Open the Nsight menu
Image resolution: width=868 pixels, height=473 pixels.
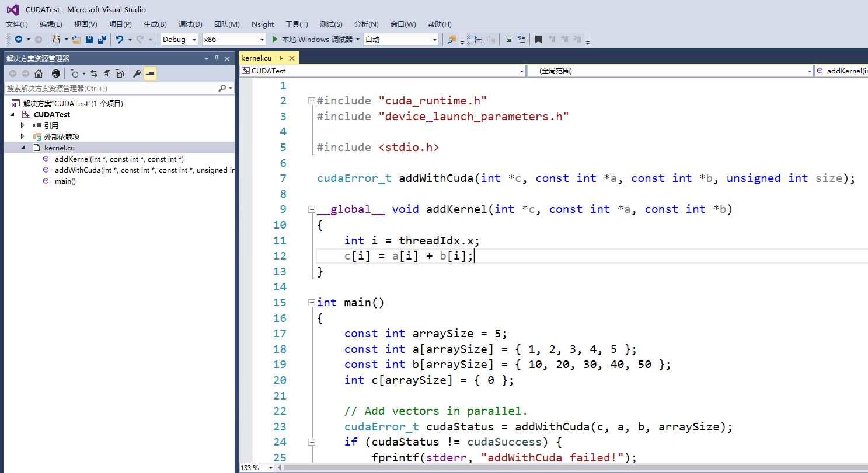(x=263, y=24)
